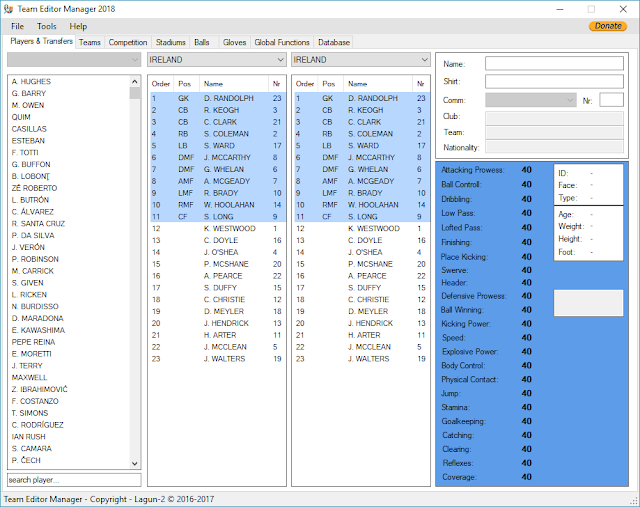Image resolution: width=640 pixels, height=507 pixels.
Task: Select E. KAWASHIMA in player list
Action: (x=38, y=330)
